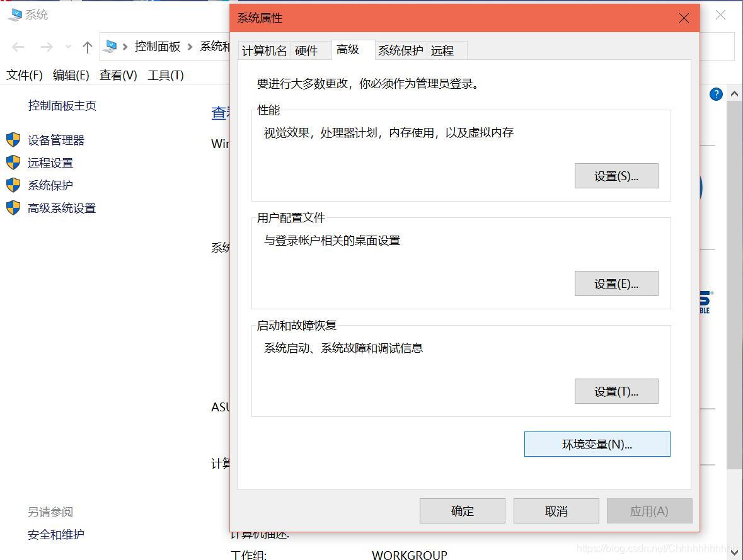Open recent locations dropdown beside forward arrow
This screenshot has height=560, width=743.
(68, 47)
